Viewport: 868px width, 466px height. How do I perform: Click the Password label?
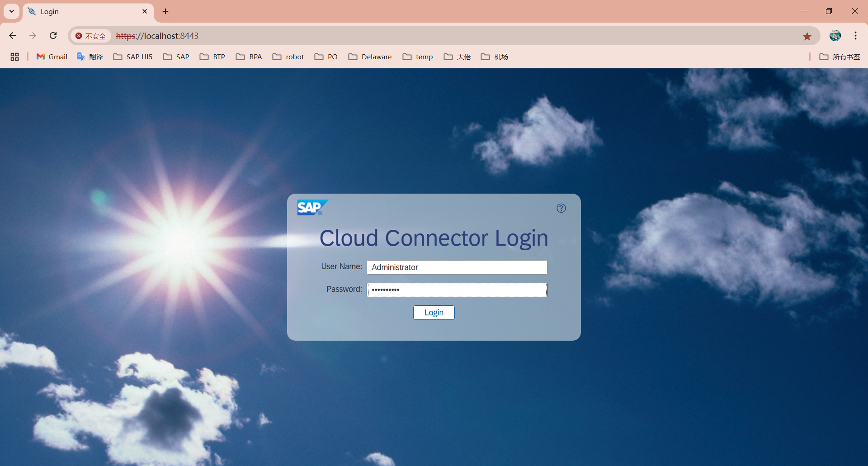coord(344,289)
